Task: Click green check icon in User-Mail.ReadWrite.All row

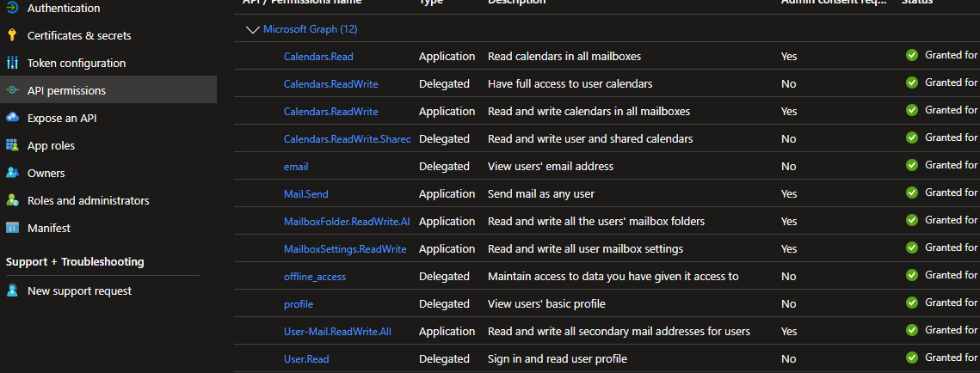Action: click(x=912, y=330)
